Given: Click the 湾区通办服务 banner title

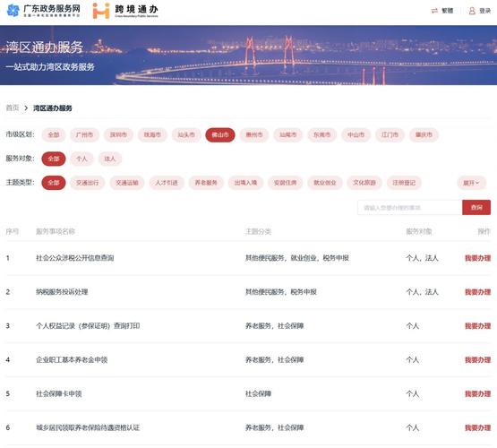Looking at the screenshot, I should [45, 47].
